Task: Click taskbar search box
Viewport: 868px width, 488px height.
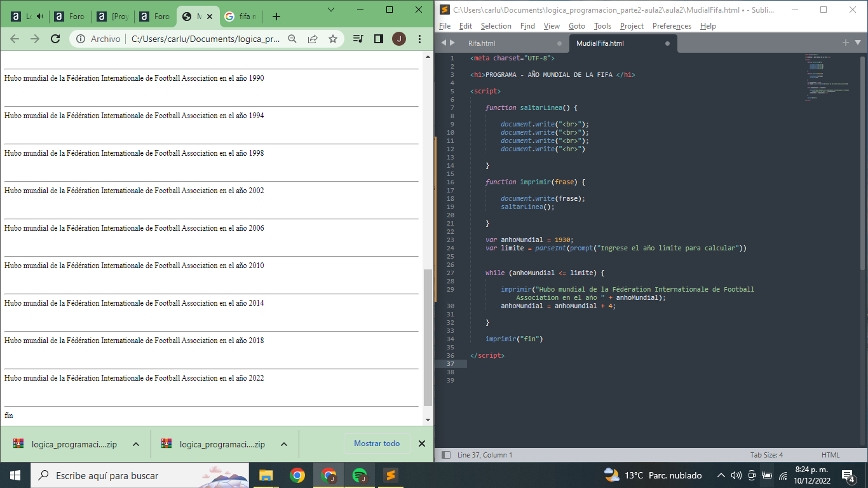Action: (x=140, y=475)
